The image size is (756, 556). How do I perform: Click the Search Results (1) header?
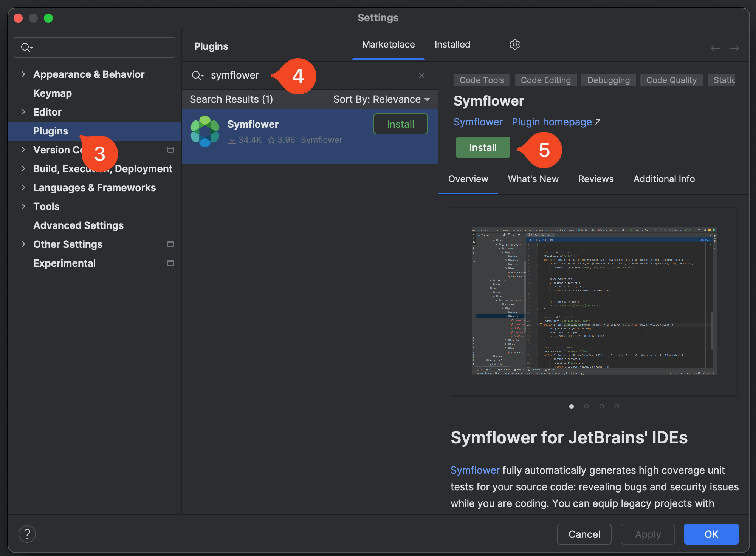(x=231, y=99)
